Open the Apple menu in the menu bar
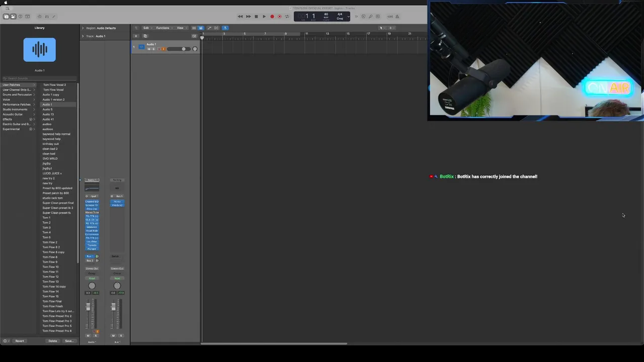This screenshot has width=644, height=362. click(x=6, y=3)
